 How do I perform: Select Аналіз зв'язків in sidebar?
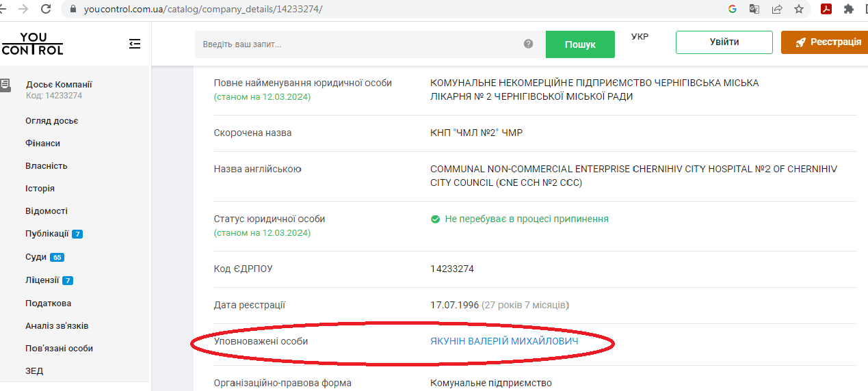pyautogui.click(x=57, y=326)
